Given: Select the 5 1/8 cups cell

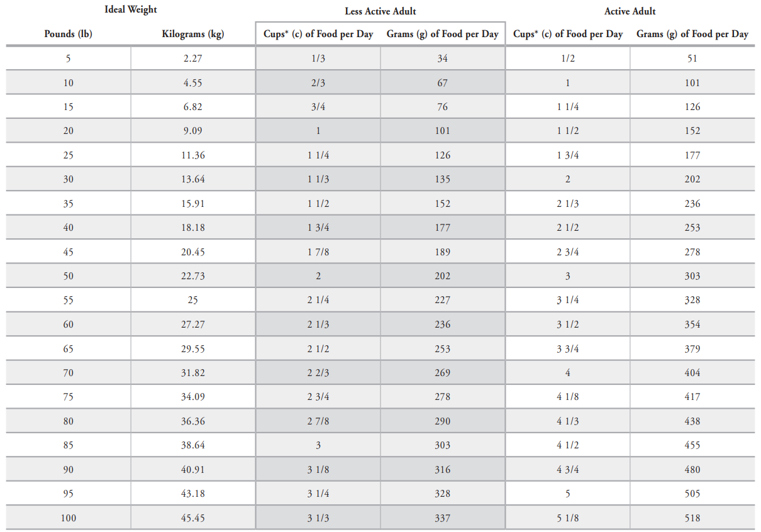Looking at the screenshot, I should 567,518.
